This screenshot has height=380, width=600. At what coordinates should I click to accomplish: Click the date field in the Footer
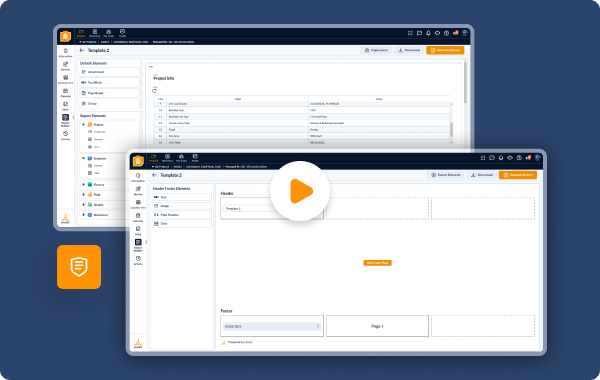272,326
